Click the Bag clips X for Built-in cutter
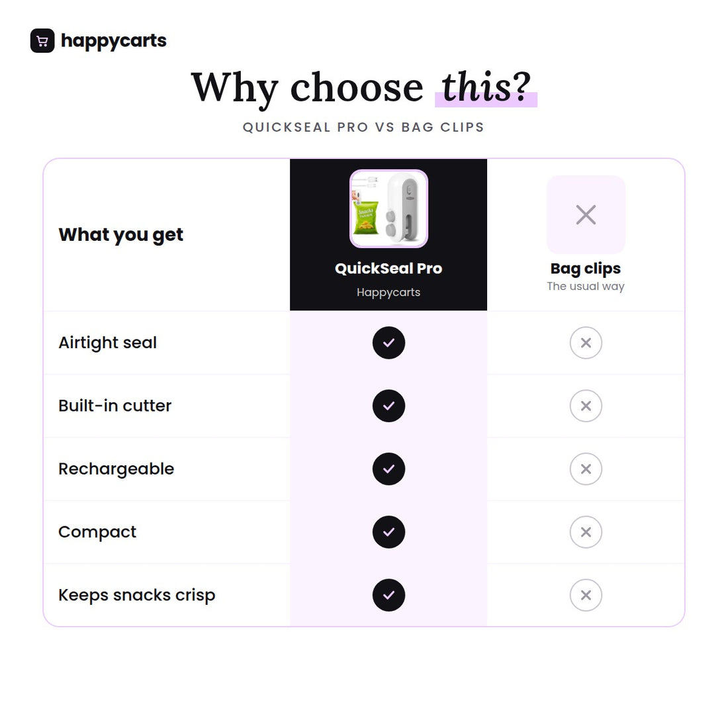 pos(586,406)
